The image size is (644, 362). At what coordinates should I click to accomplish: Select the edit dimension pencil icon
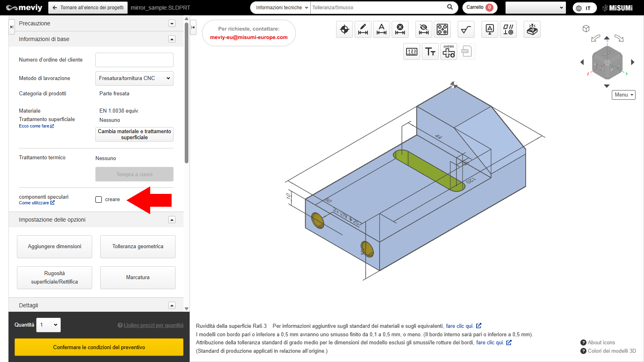363,29
